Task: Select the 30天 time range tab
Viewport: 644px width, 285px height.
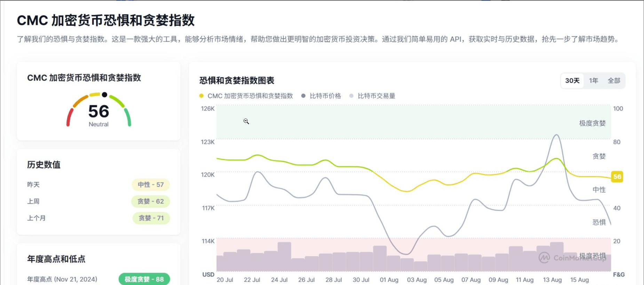Action: click(x=572, y=81)
